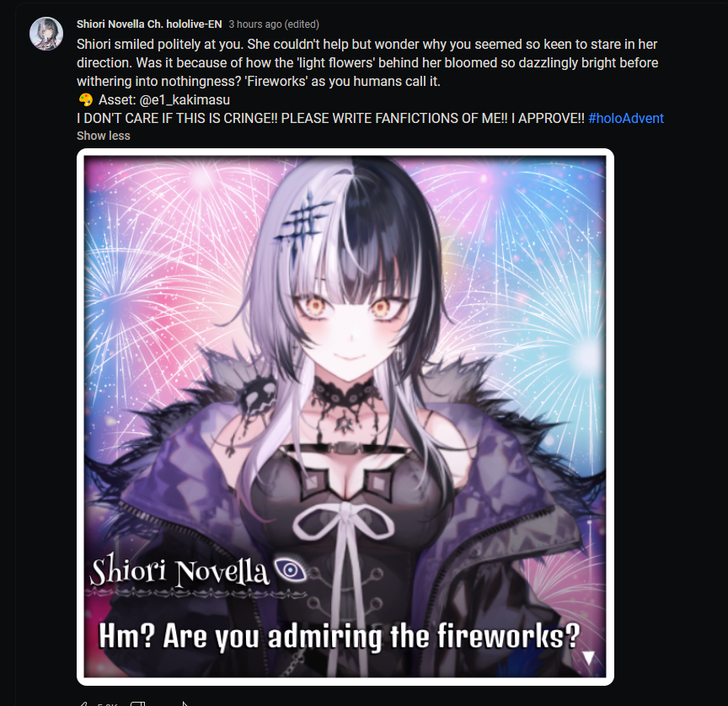This screenshot has height=706, width=728.
Task: Open the #holoAdvent hashtag
Action: tap(626, 118)
